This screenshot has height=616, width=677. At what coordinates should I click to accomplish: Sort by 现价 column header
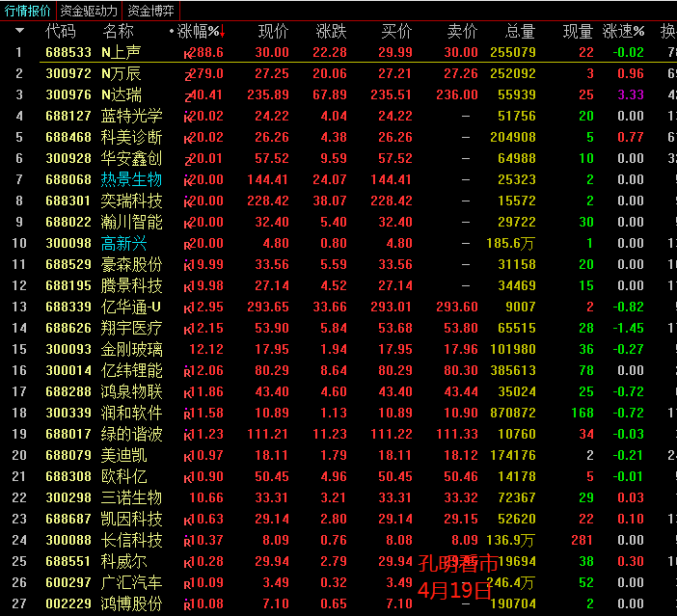click(x=273, y=31)
